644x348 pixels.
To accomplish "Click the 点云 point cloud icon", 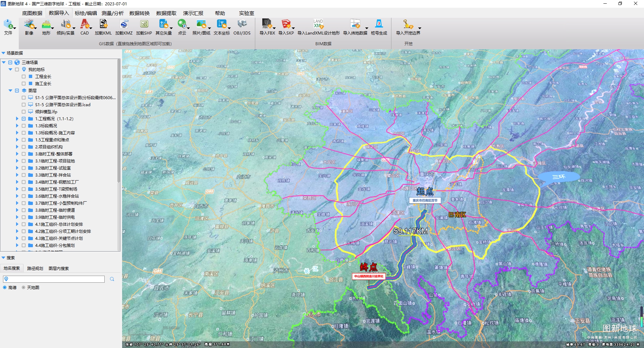I will (182, 24).
